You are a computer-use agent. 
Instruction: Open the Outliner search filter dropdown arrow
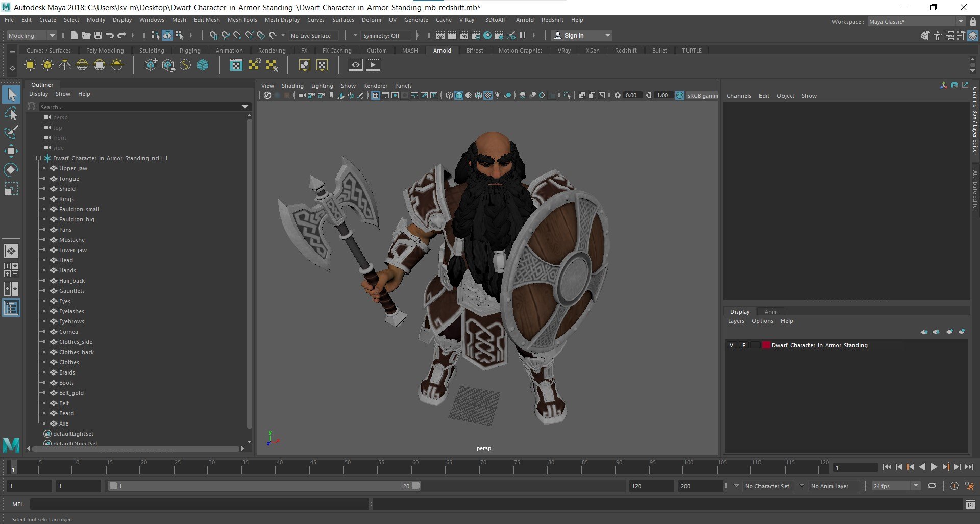[245, 107]
